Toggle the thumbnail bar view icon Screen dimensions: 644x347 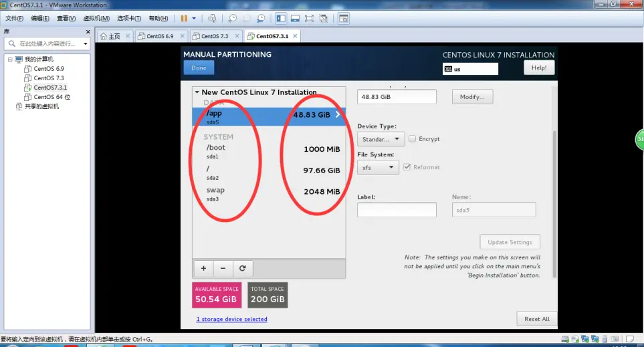295,19
